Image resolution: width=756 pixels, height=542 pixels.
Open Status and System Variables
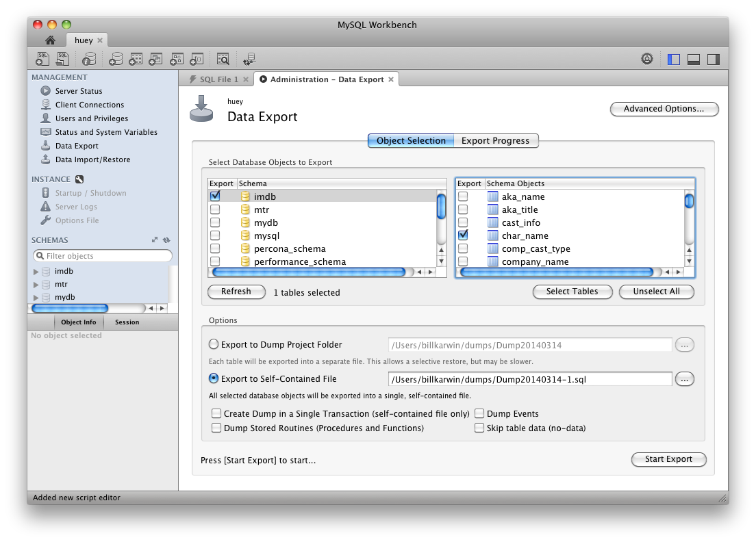tap(106, 132)
